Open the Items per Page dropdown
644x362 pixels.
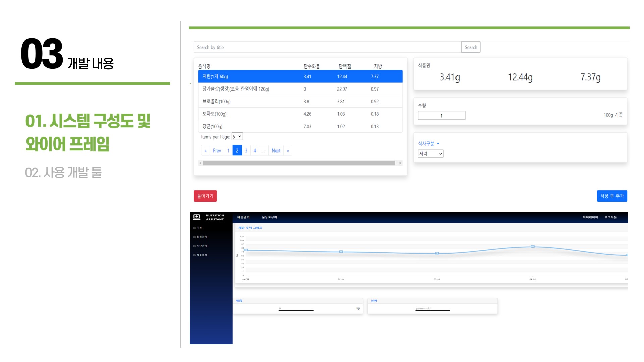[x=237, y=137]
